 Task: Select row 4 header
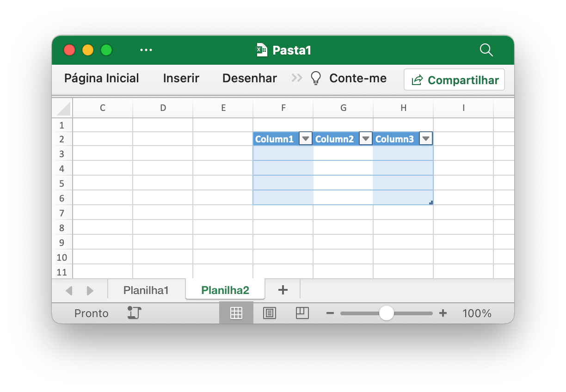62,168
